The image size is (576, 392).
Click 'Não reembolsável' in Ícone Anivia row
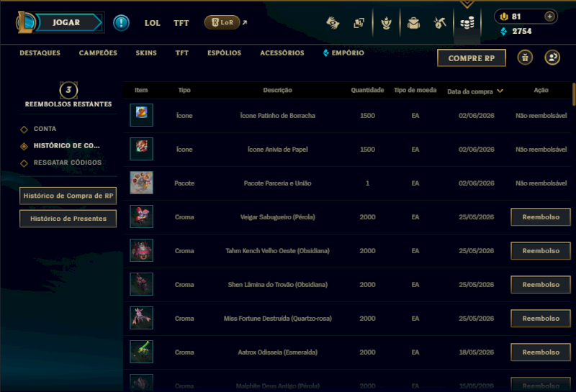541,150
